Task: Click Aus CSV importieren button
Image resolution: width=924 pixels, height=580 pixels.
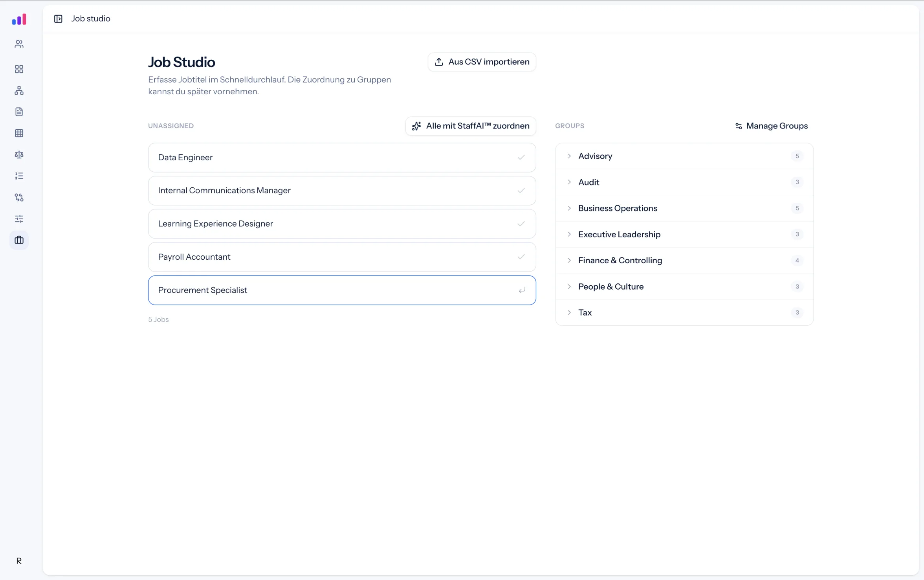Action: (482, 62)
